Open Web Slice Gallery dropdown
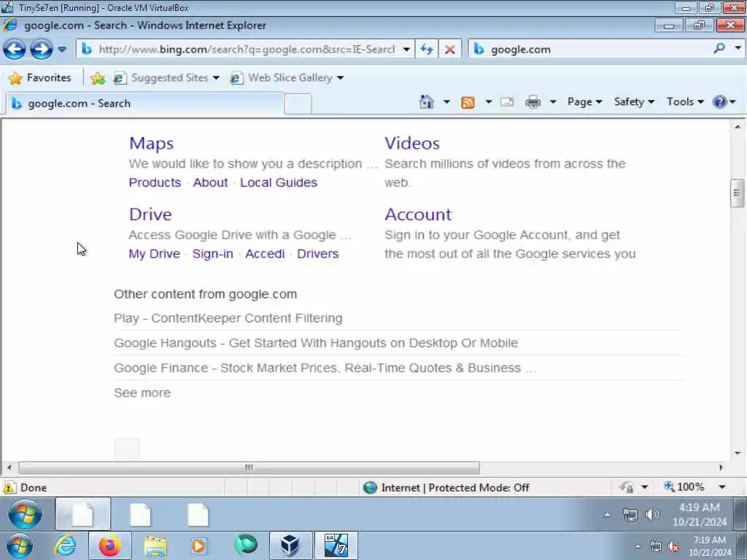This screenshot has width=747, height=560. pyautogui.click(x=287, y=77)
